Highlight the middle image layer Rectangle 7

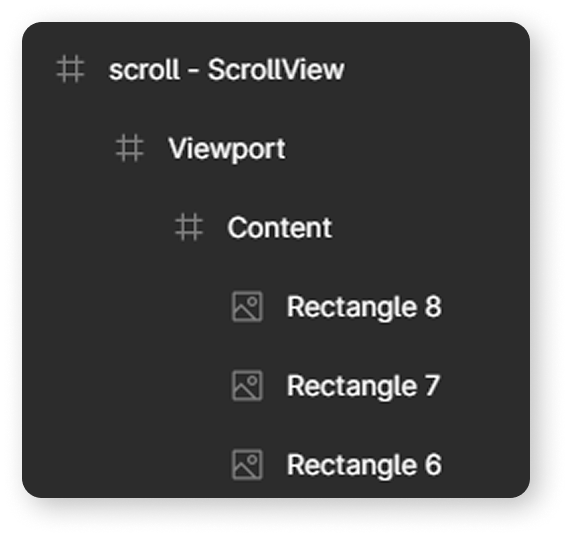pos(276,386)
